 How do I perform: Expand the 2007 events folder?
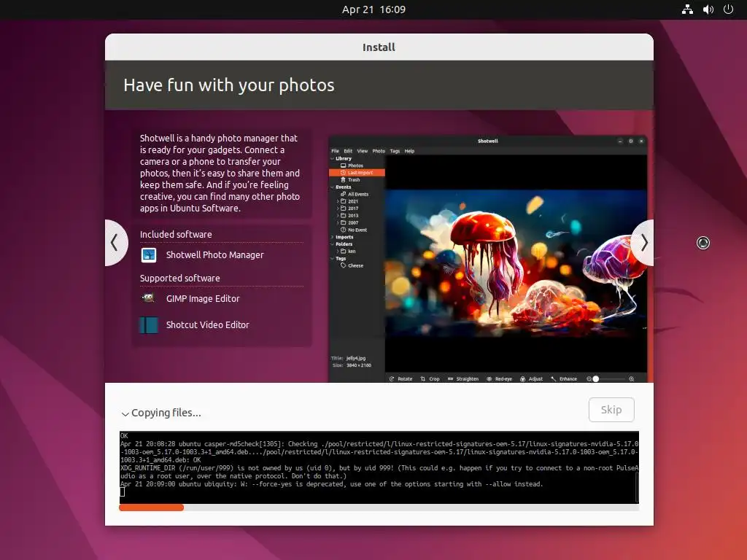click(338, 223)
